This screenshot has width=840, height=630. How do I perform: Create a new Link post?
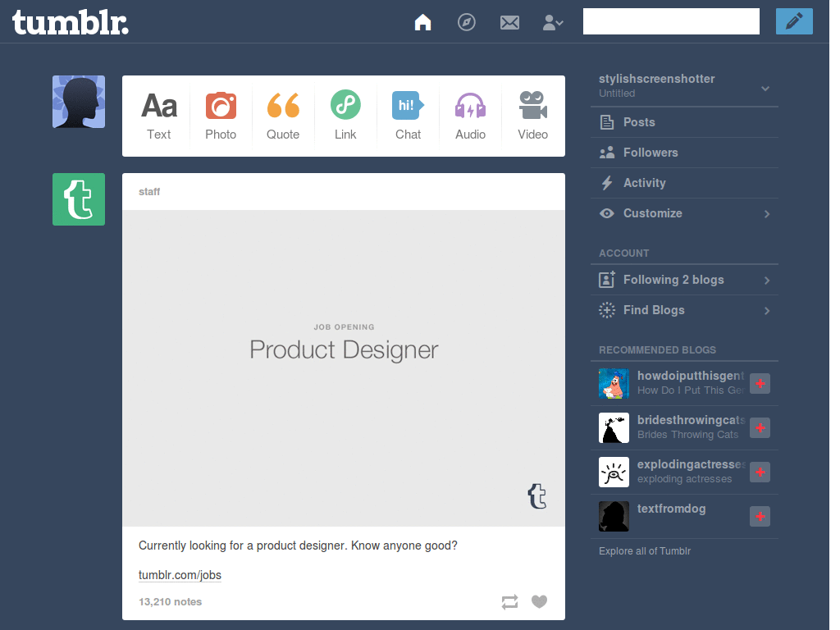click(345, 116)
